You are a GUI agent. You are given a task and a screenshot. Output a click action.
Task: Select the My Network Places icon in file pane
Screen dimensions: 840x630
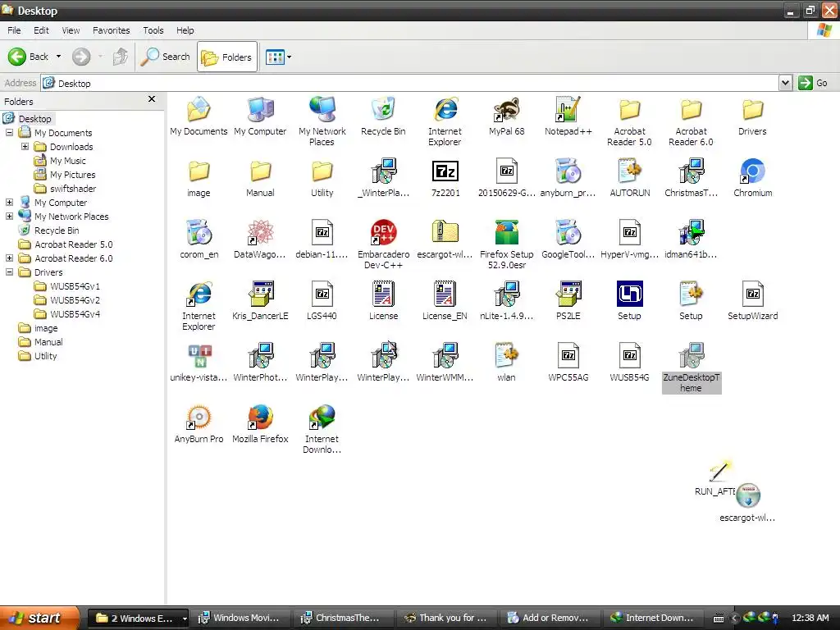click(x=322, y=110)
